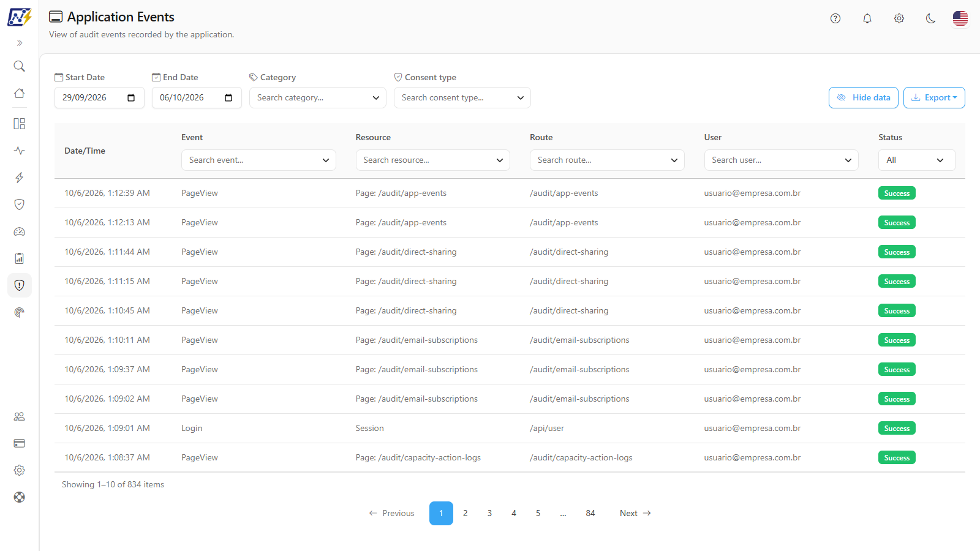Image resolution: width=980 pixels, height=551 pixels.
Task: Click the Previous page button
Action: (392, 514)
